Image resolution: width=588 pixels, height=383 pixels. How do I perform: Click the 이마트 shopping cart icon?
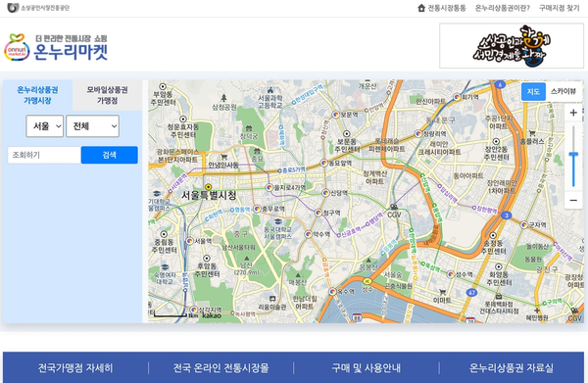tap(443, 292)
